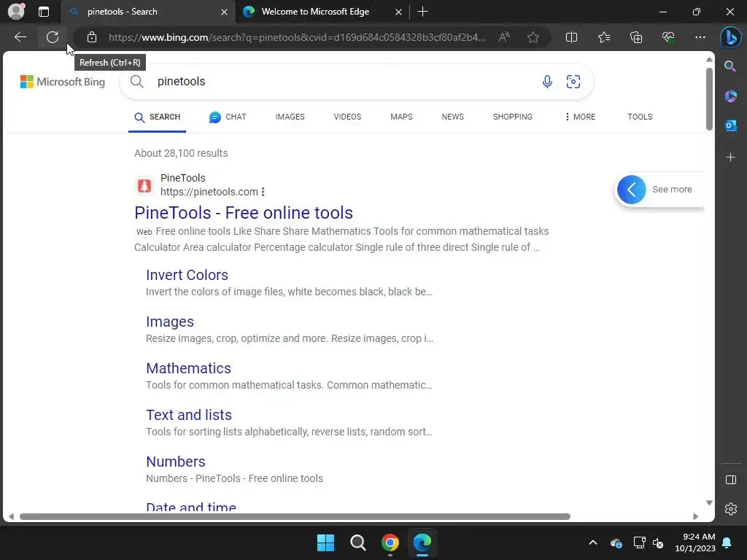
Task: Click 'About 28,100 results' text
Action: coord(181,153)
